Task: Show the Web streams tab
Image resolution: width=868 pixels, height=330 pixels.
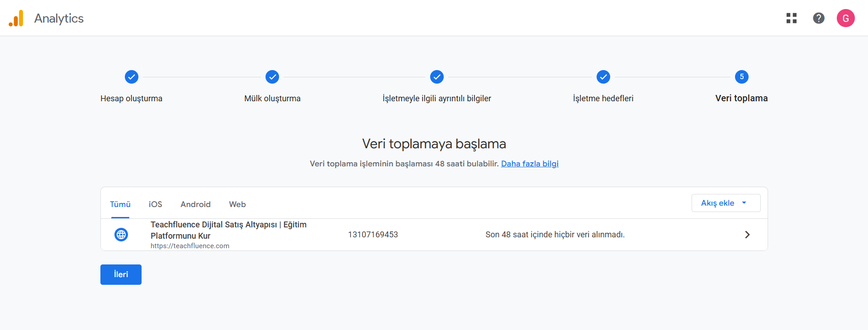Action: [x=237, y=204]
